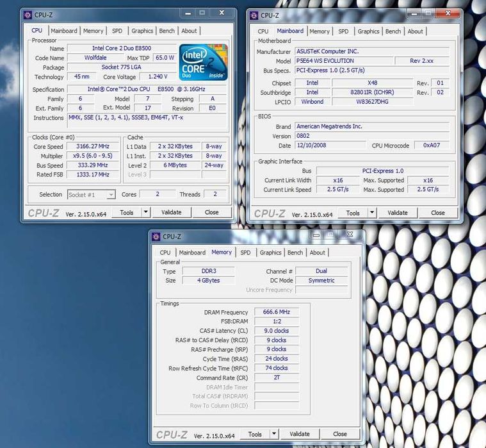Click Validate button in Memory window
This screenshot has height=448, width=486.
coord(300,434)
